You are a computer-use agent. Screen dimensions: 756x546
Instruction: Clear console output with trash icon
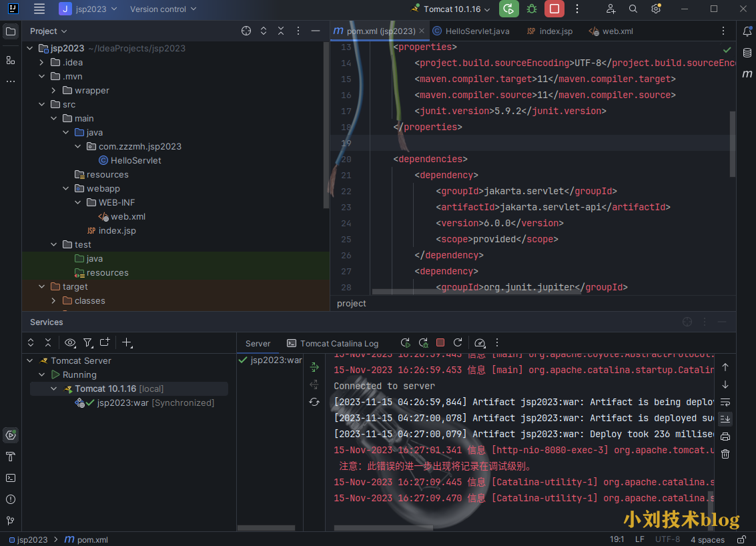click(x=725, y=454)
